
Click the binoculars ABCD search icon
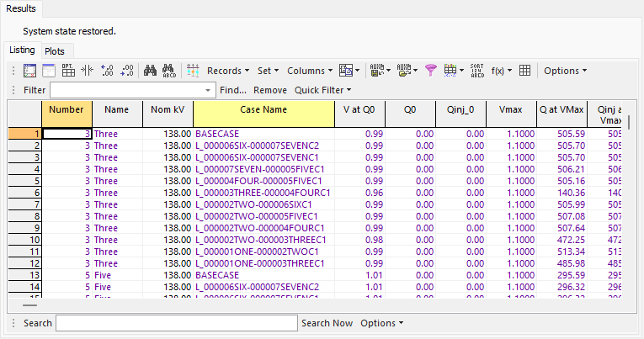169,71
